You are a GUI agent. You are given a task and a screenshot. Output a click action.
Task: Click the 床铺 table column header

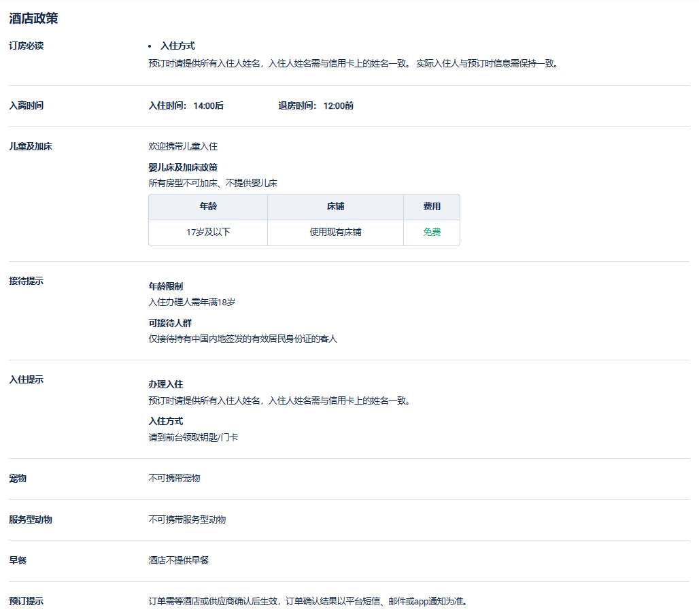point(335,207)
